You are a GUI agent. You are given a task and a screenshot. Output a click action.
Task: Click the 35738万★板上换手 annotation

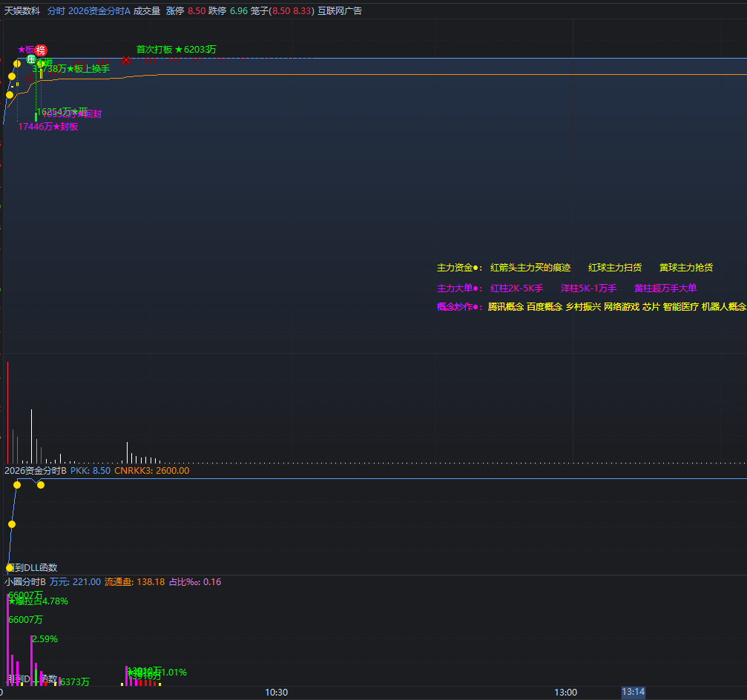[x=71, y=69]
